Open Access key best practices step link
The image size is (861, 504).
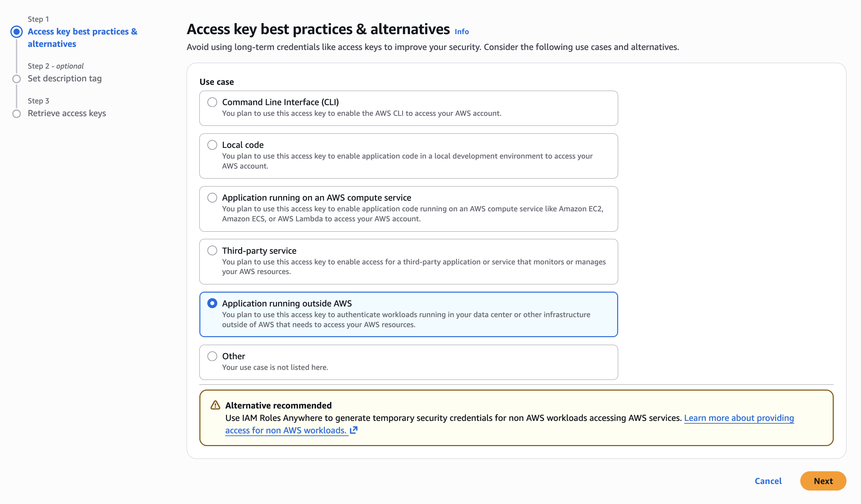tap(82, 38)
